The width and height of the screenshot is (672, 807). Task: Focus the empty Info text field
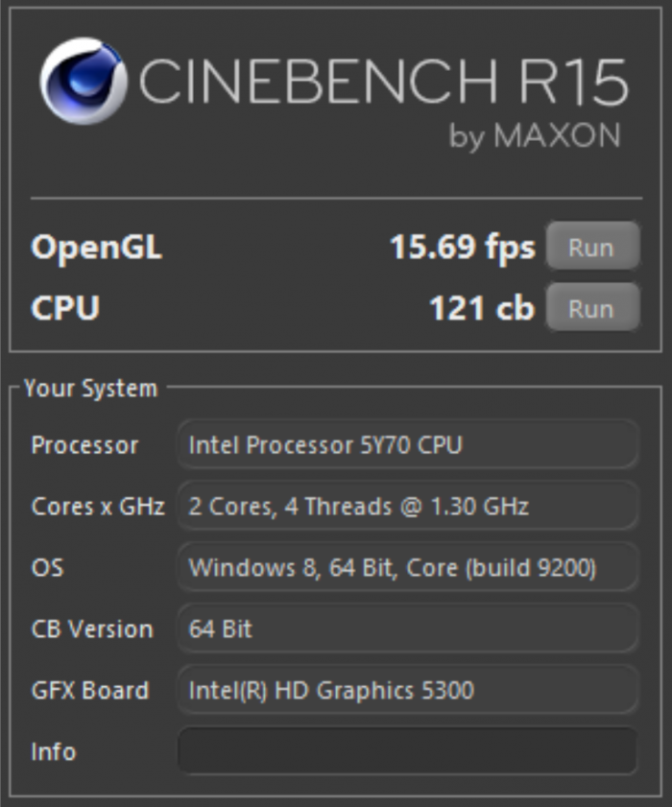click(x=407, y=751)
